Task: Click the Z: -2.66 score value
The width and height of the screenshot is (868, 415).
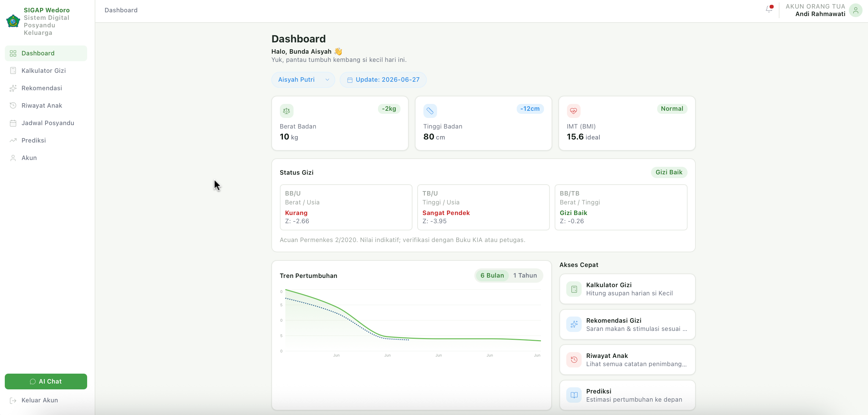Action: (297, 221)
